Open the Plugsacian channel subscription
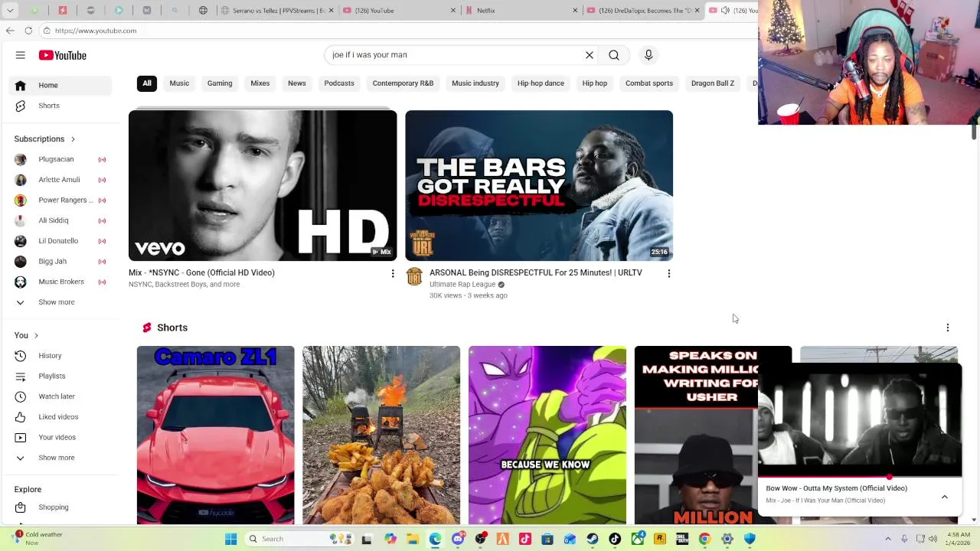The image size is (980, 551). (61, 159)
